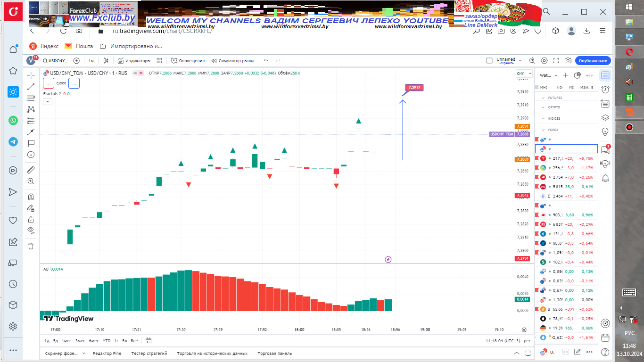This screenshot has height=362, width=644.
Task: Open the notifications bell panel
Action: (605, 178)
